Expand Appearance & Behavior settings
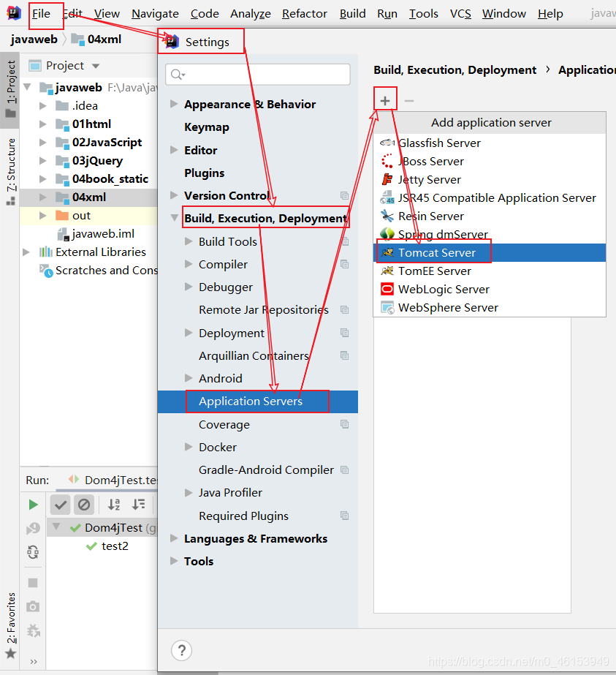 [x=174, y=104]
